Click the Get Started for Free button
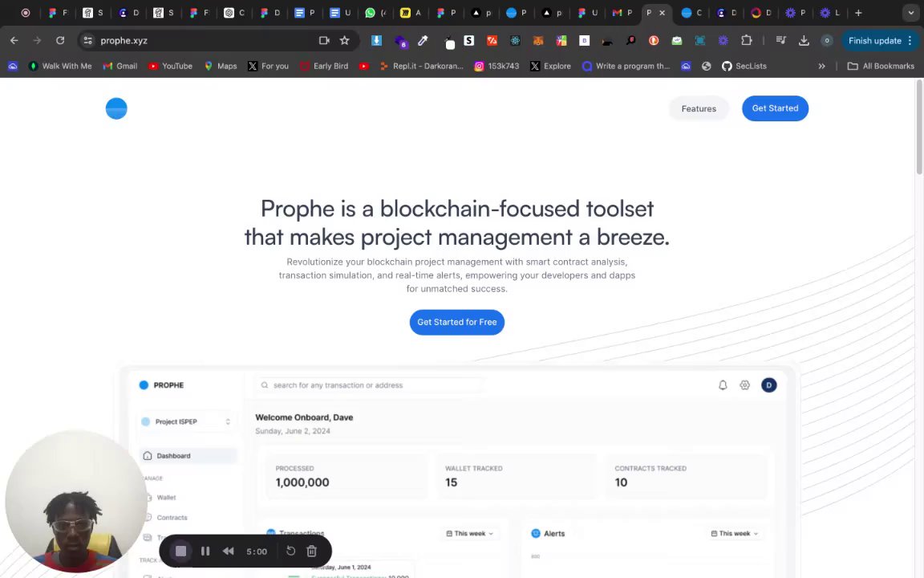 pos(457,322)
